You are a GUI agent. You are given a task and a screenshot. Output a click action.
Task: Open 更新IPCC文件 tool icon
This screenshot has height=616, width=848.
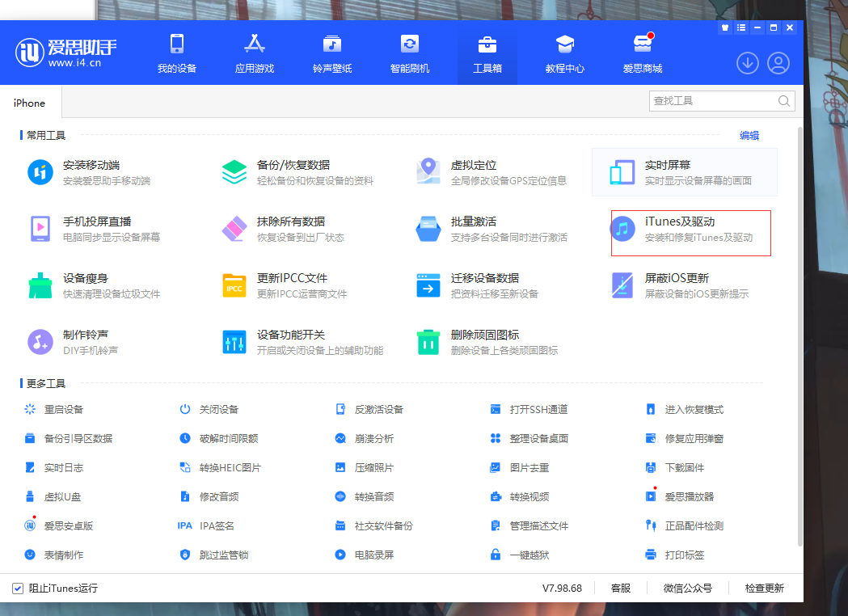234,285
